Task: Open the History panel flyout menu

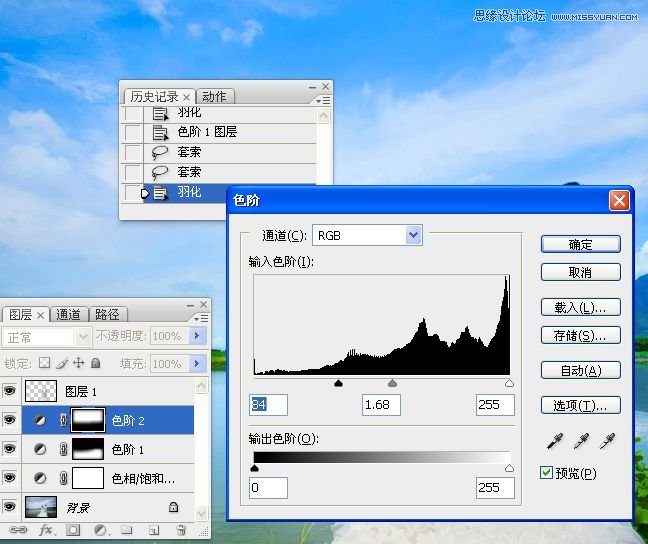Action: pyautogui.click(x=323, y=100)
